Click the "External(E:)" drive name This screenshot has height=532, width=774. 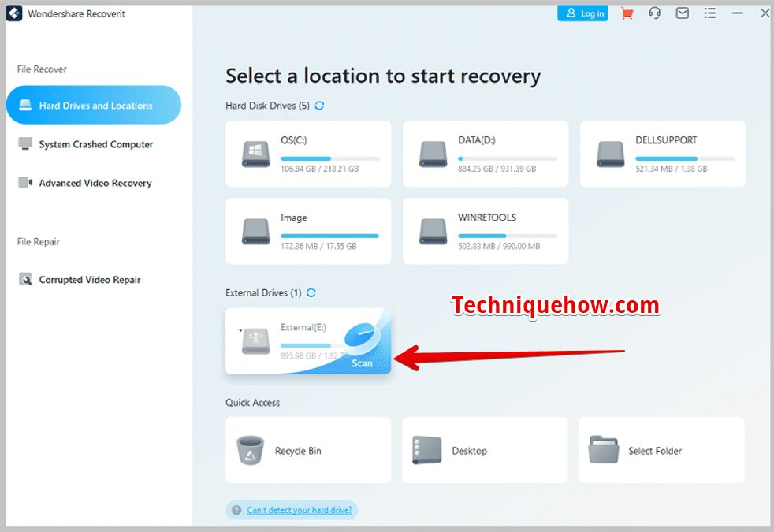[x=303, y=327]
